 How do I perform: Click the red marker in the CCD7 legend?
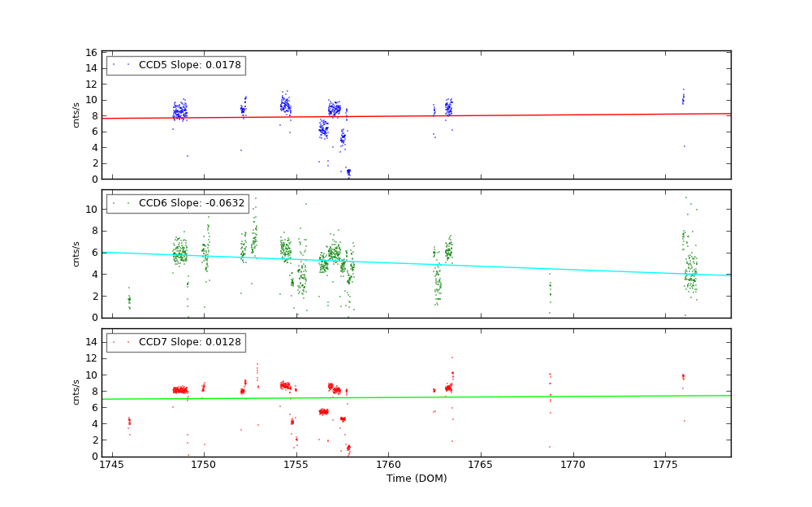tap(114, 342)
